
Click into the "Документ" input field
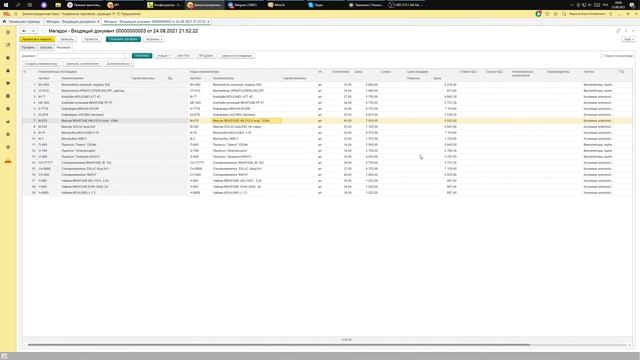click(80, 56)
